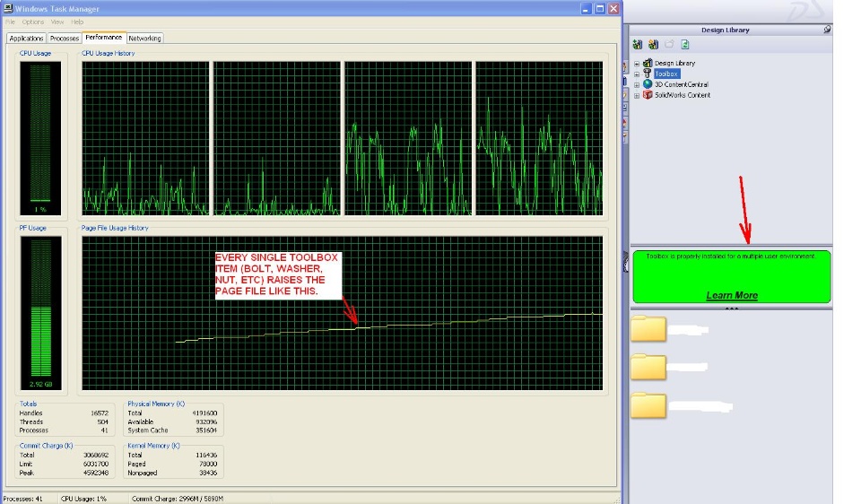Screen dimensions: 861x504
Task: Click the CPU Usage gauge showing 1 %
Action: [40, 138]
